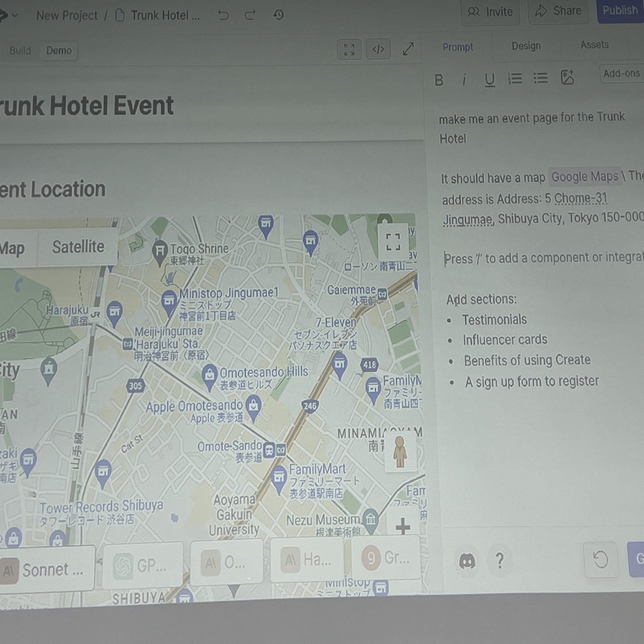Click the 'Press / to add a component' line
The image size is (644, 644).
tap(543, 258)
